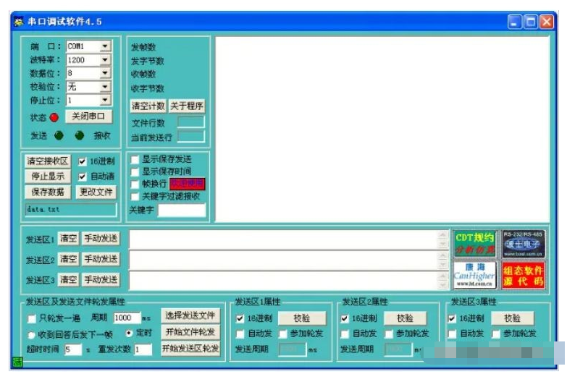Open the 校验位 parity dropdown
The height and width of the screenshot is (374, 588).
coord(105,87)
